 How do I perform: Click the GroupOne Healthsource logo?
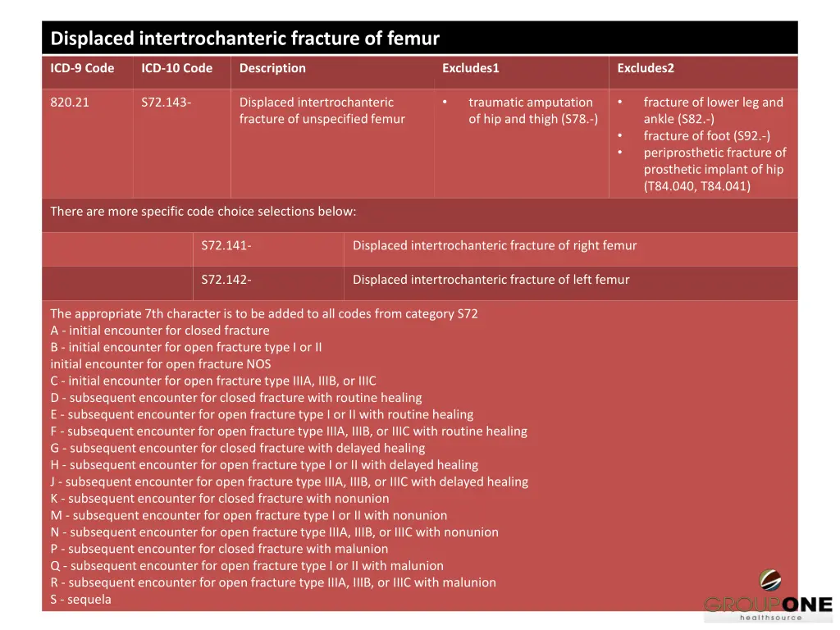pyautogui.click(x=768, y=596)
